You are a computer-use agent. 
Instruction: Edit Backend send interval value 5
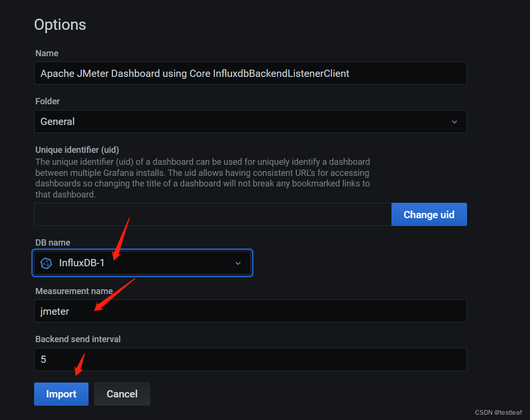(251, 359)
